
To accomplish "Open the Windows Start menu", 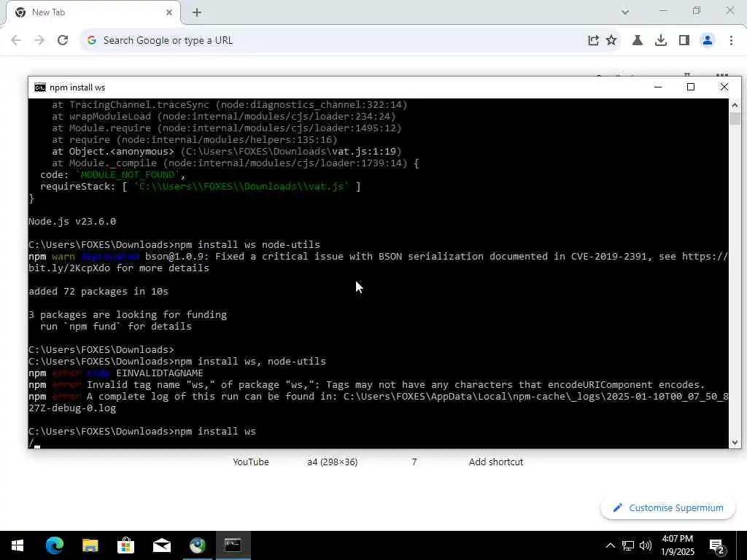I will 18,545.
